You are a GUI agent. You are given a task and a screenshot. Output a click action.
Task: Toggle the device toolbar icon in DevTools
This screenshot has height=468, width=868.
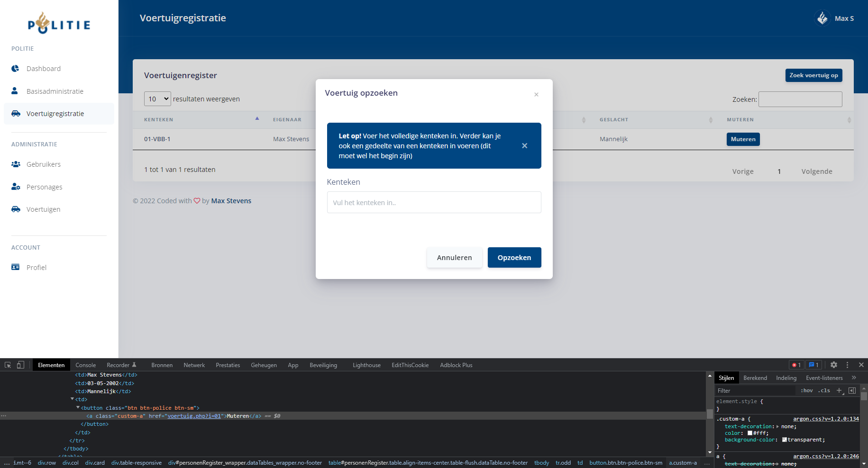20,365
